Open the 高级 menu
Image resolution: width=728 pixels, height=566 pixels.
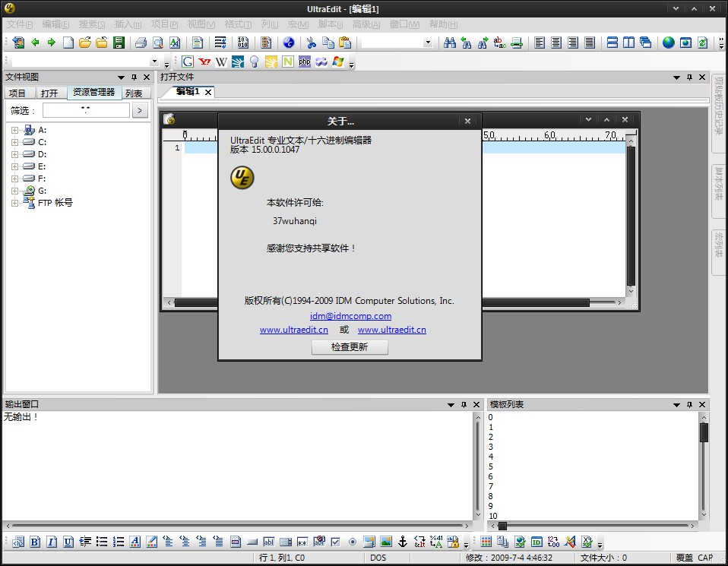click(x=366, y=24)
